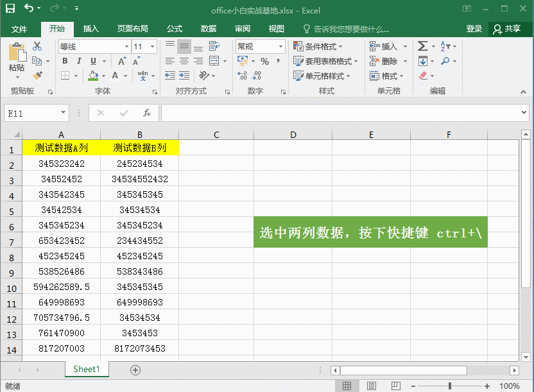Toggle align text right
This screenshot has height=392, width=534.
pyautogui.click(x=198, y=61)
